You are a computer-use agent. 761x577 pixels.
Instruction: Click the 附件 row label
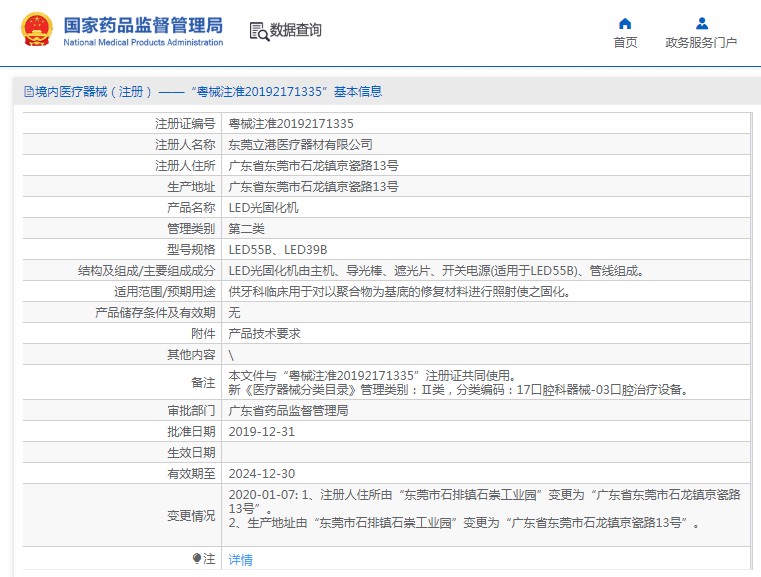click(203, 333)
